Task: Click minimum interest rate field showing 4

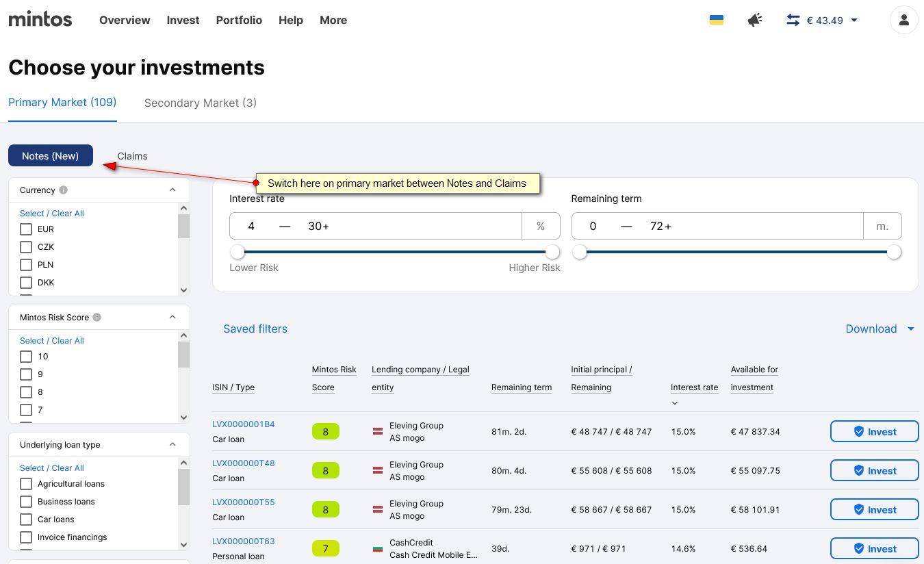Action: [251, 226]
